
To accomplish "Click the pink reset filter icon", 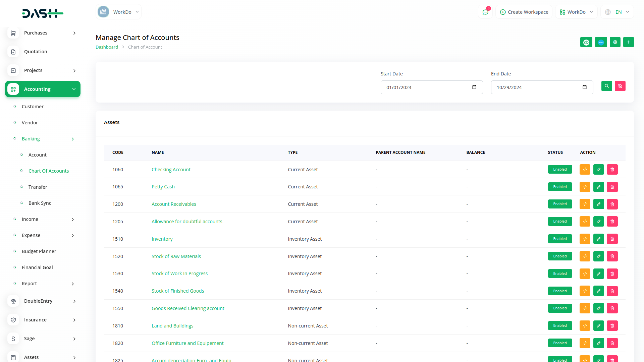I will (620, 86).
